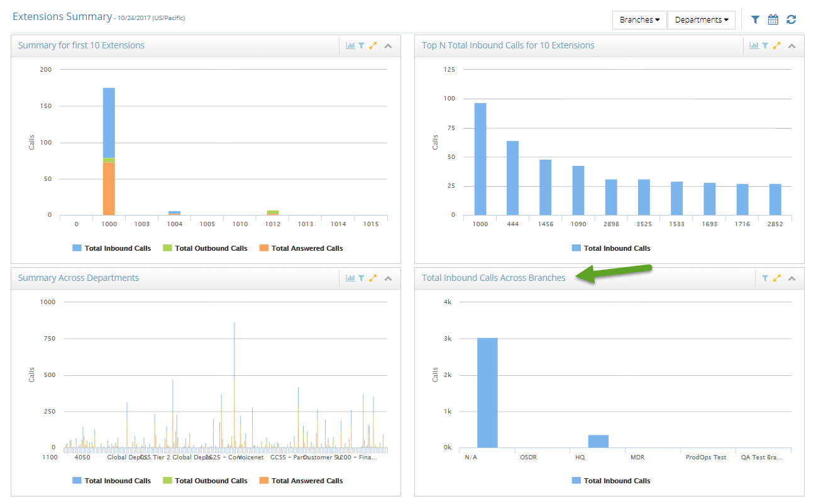
Task: Collapse the Total Inbound Calls Across Branches panel
Action: [x=791, y=278]
